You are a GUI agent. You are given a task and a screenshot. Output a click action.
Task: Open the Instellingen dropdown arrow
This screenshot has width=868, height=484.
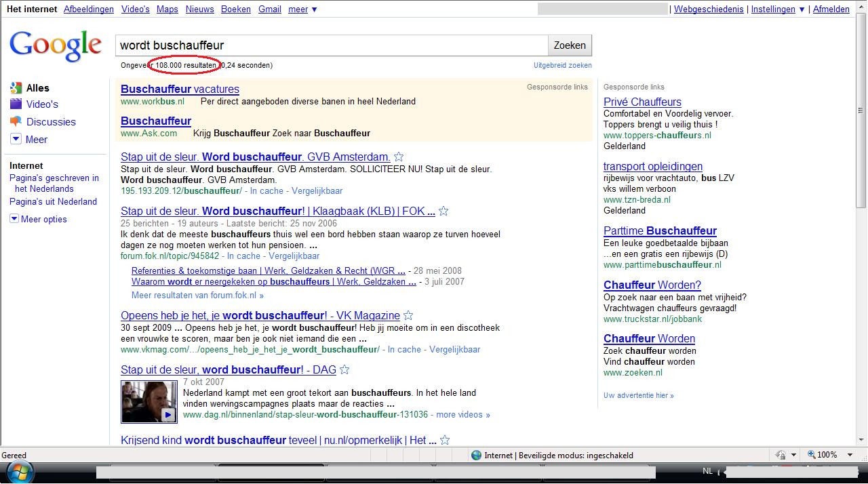click(802, 9)
